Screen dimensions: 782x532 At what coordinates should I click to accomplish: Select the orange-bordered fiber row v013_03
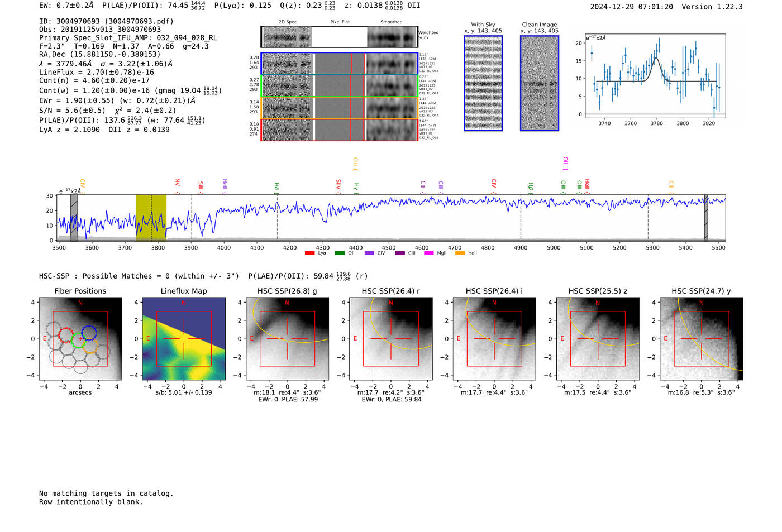tap(340, 108)
